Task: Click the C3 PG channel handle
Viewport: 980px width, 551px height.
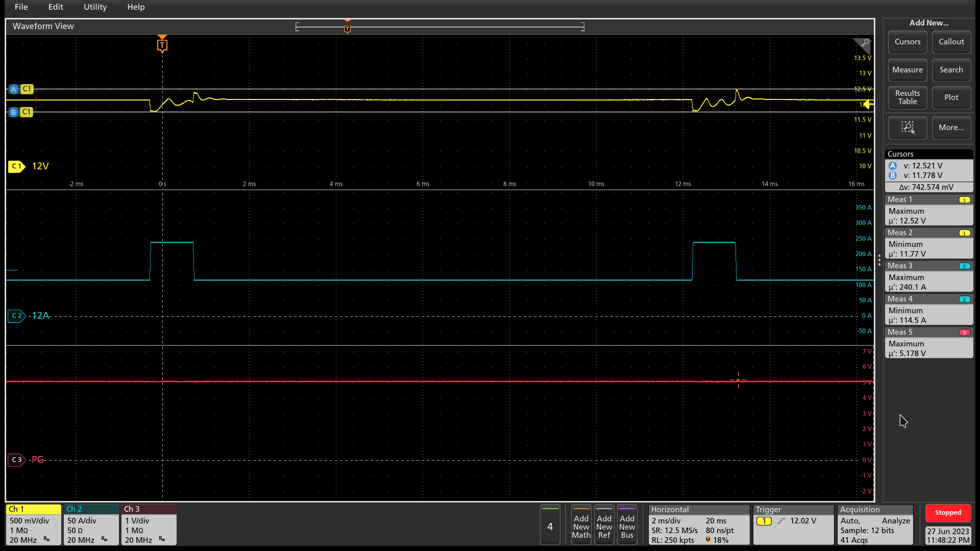Action: tap(16, 460)
